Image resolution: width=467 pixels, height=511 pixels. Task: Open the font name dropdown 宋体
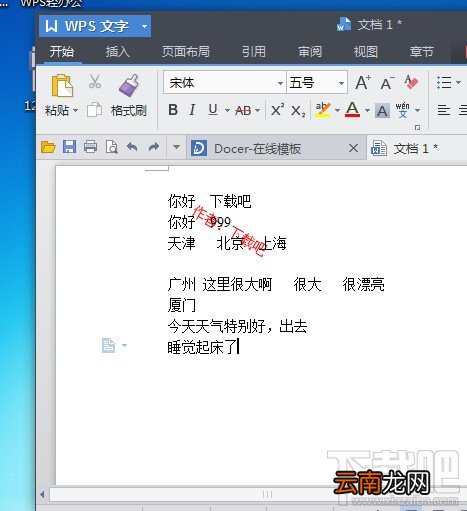pyautogui.click(x=280, y=83)
